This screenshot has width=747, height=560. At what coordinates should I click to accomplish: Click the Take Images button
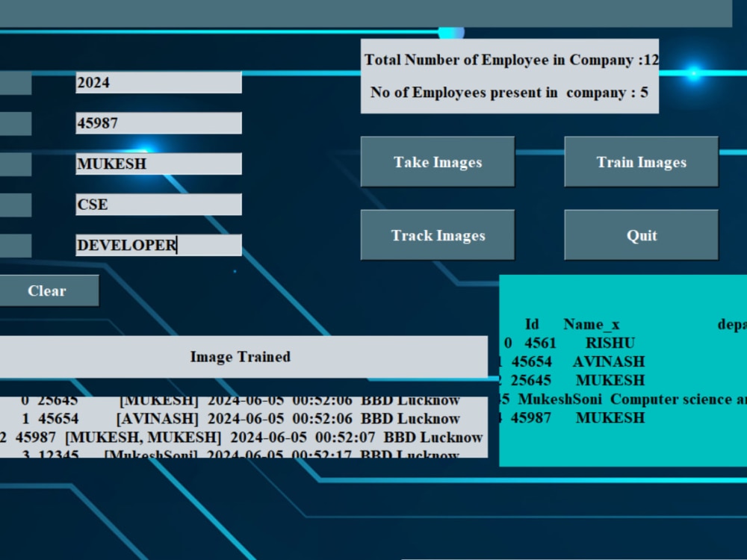[437, 162]
